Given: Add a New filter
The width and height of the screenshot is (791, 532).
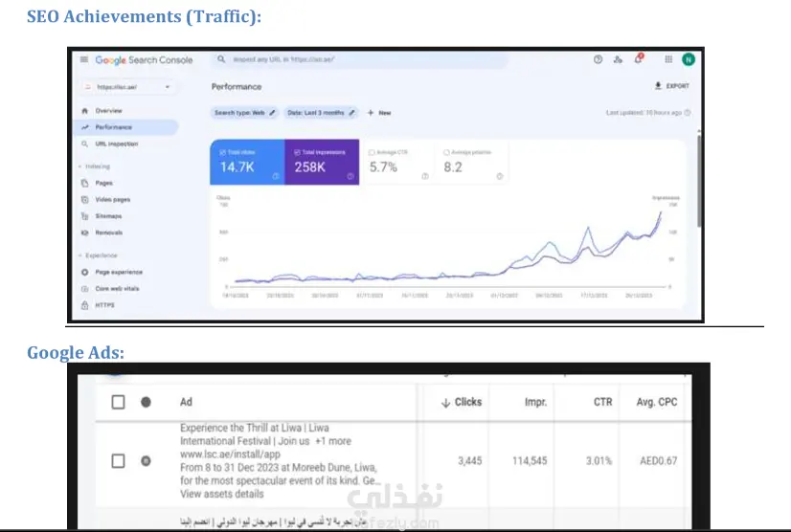Looking at the screenshot, I should 379,113.
